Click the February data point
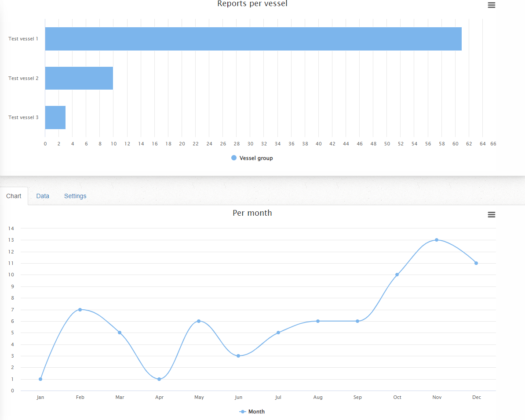 point(80,310)
